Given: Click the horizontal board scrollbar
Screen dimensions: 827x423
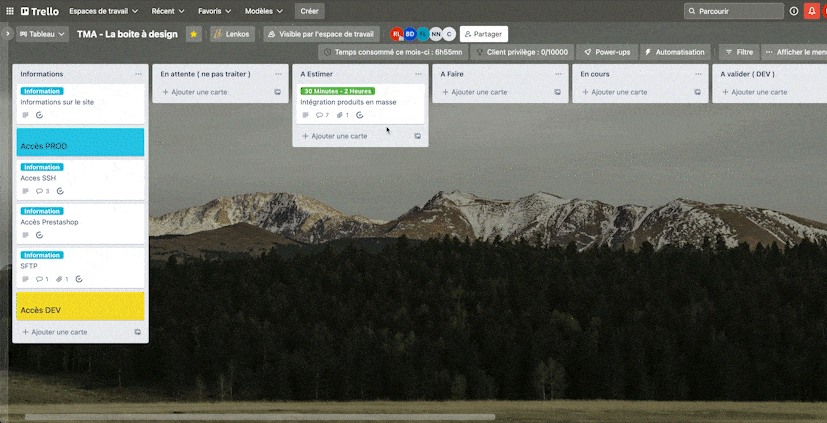Looking at the screenshot, I should click(259, 417).
